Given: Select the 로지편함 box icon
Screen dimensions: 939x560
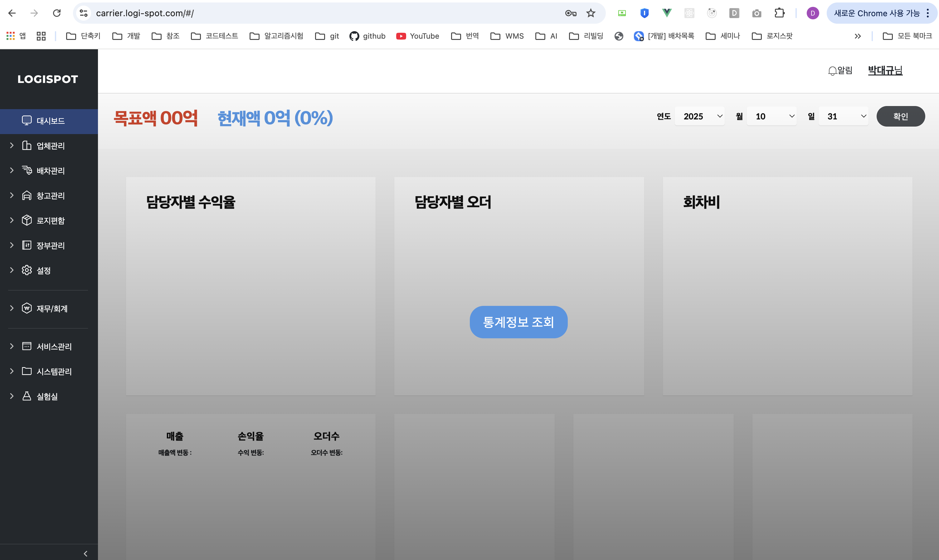Looking at the screenshot, I should click(x=27, y=220).
